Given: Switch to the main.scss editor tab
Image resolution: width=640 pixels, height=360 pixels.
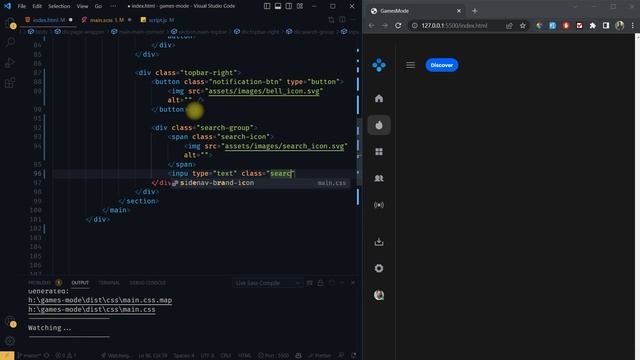Looking at the screenshot, I should coord(106,20).
